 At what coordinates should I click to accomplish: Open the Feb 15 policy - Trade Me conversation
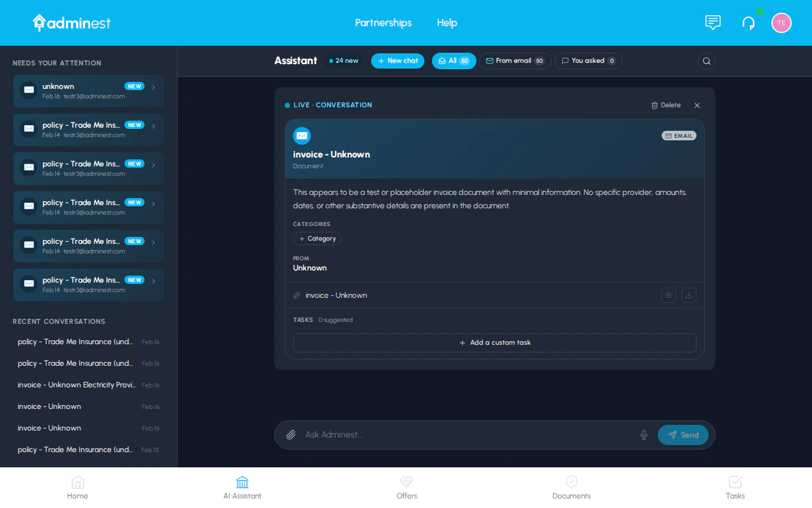pos(89,450)
